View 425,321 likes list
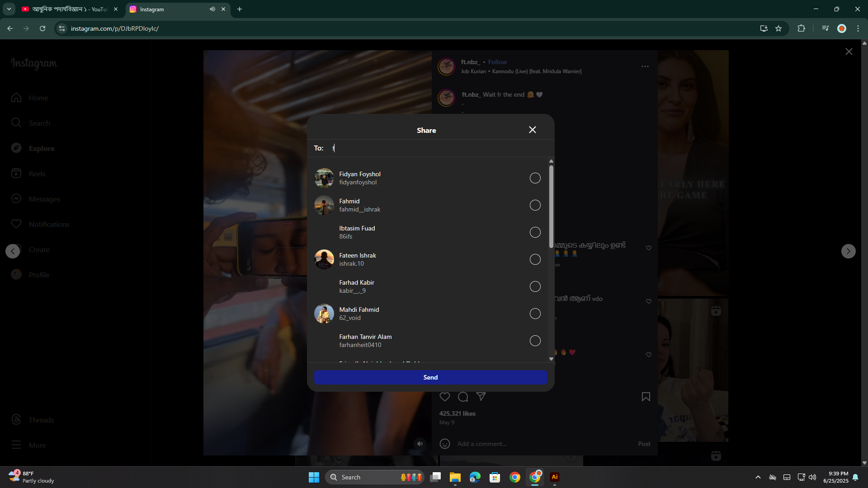Screen dimensions: 868x488 coord(458,413)
